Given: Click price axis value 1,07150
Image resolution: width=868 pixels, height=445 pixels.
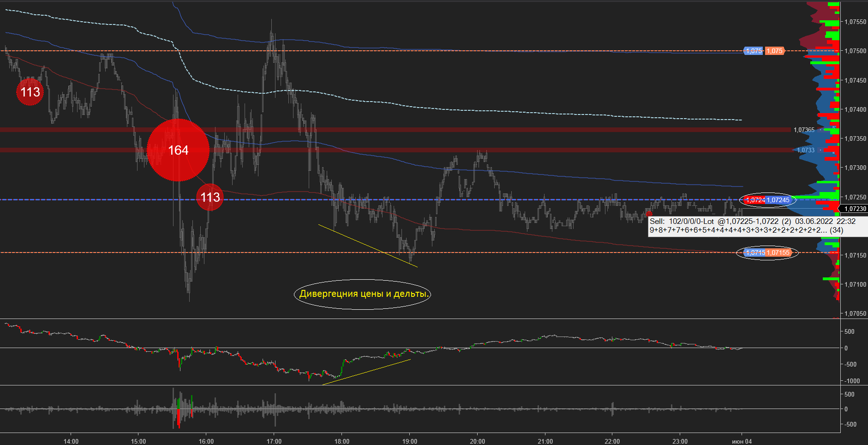Looking at the screenshot, I should [855, 255].
